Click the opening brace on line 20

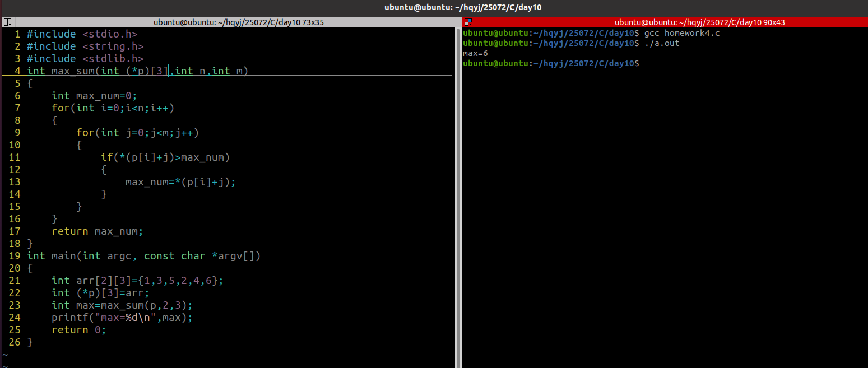tap(30, 268)
